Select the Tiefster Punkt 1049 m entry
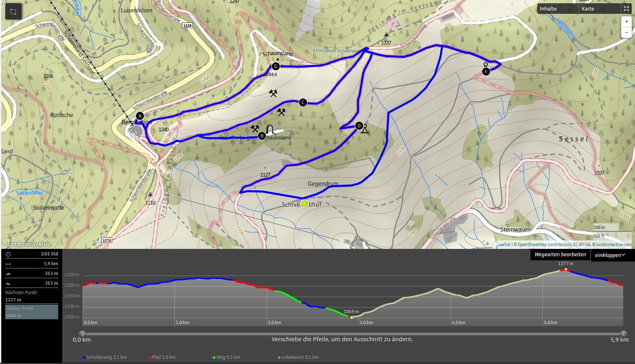 coord(32,312)
